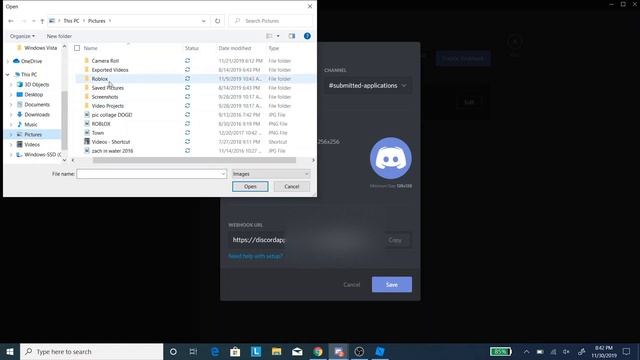Select the Screenshots folder
Image resolution: width=640 pixels, height=360 pixels.
(x=104, y=97)
